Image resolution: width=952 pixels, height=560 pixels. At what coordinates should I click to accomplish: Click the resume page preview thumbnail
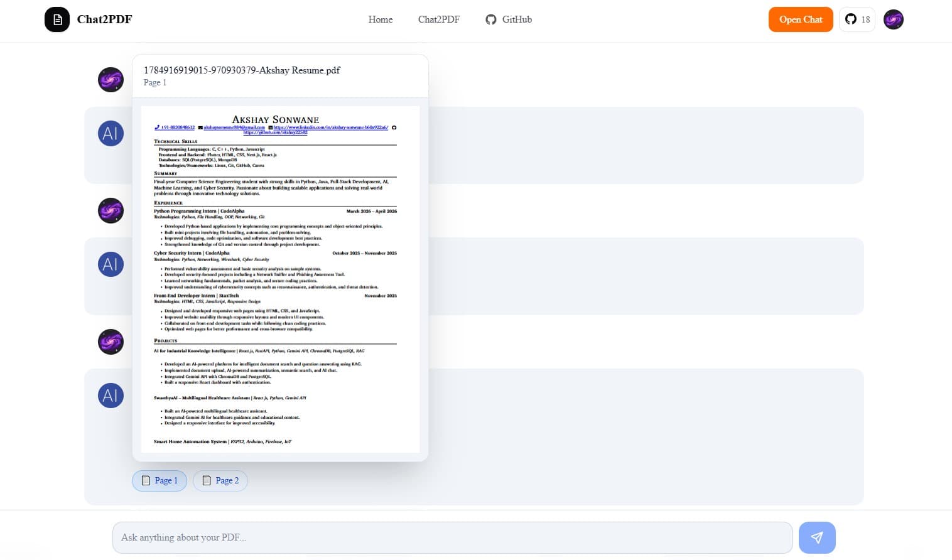pyautogui.click(x=280, y=279)
